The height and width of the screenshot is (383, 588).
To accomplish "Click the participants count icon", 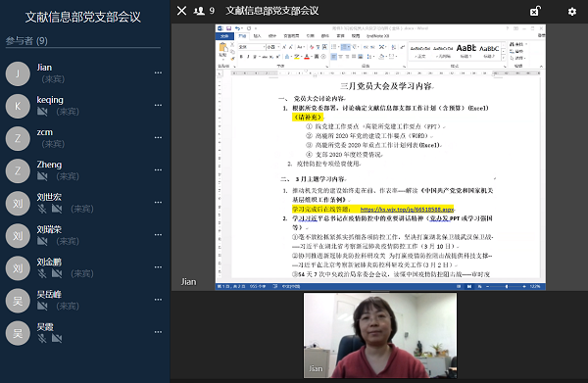I will tap(199, 11).
